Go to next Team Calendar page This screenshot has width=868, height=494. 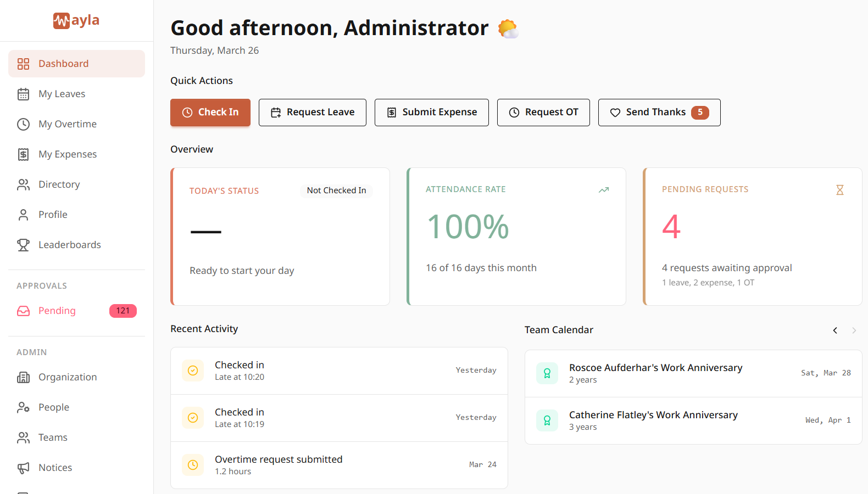(854, 330)
